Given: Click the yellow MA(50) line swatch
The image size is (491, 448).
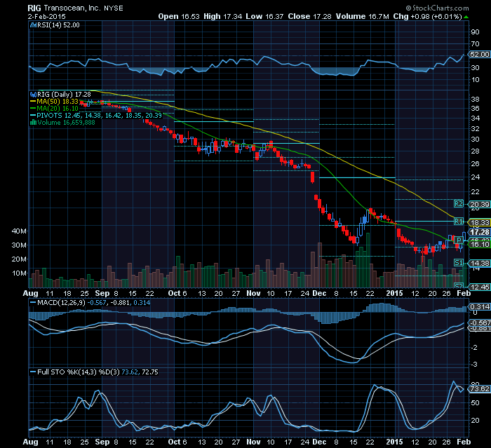Looking at the screenshot, I should (x=33, y=102).
